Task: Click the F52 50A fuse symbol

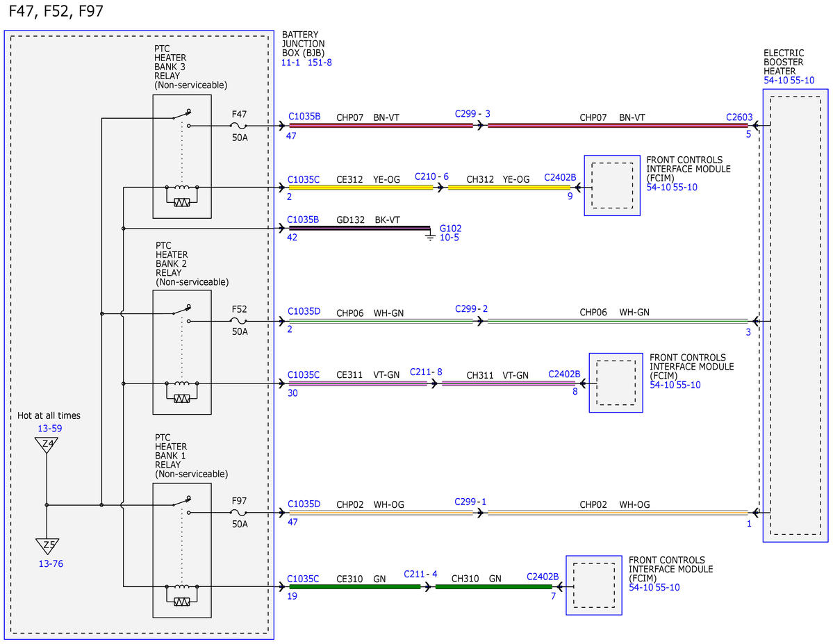Action: [238, 321]
